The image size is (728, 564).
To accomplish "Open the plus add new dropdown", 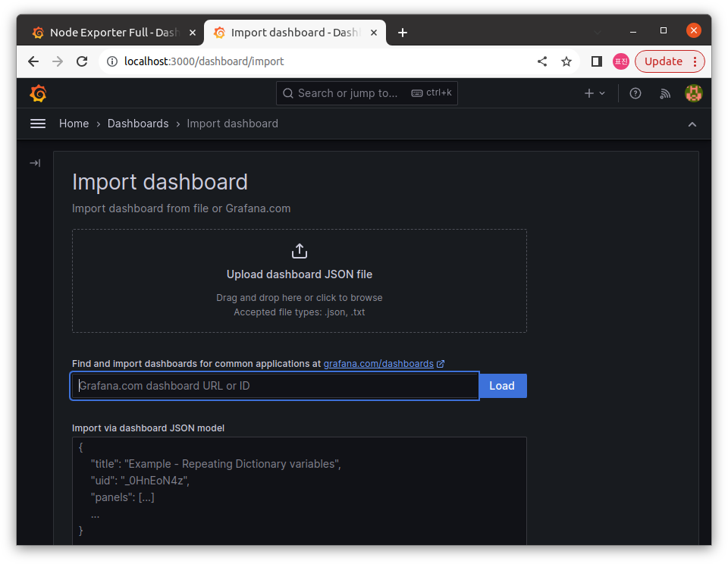I will tap(595, 93).
